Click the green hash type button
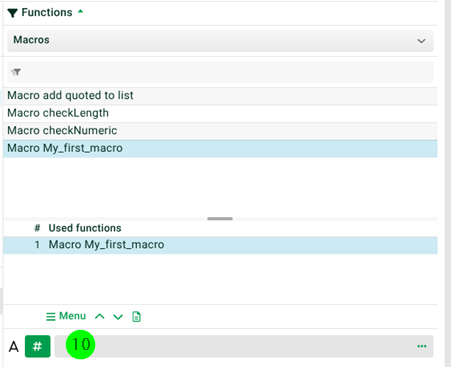 (38, 346)
